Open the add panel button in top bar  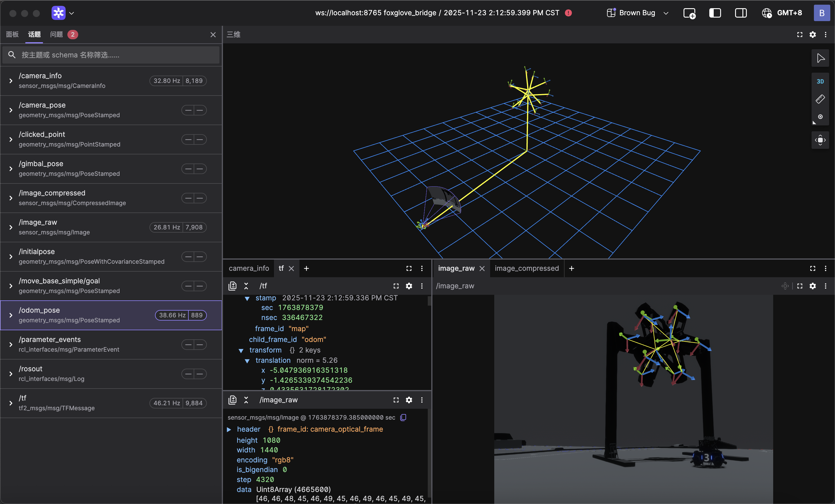[689, 13]
